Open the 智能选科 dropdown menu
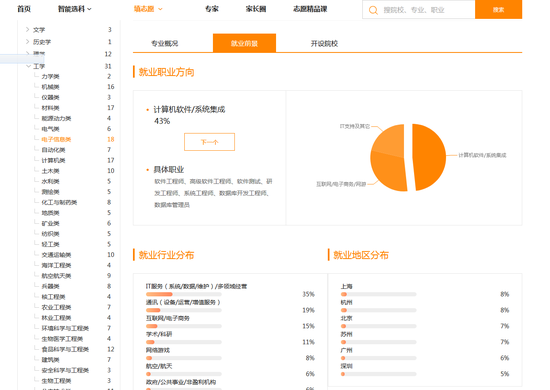The height and width of the screenshot is (390, 550). click(74, 9)
